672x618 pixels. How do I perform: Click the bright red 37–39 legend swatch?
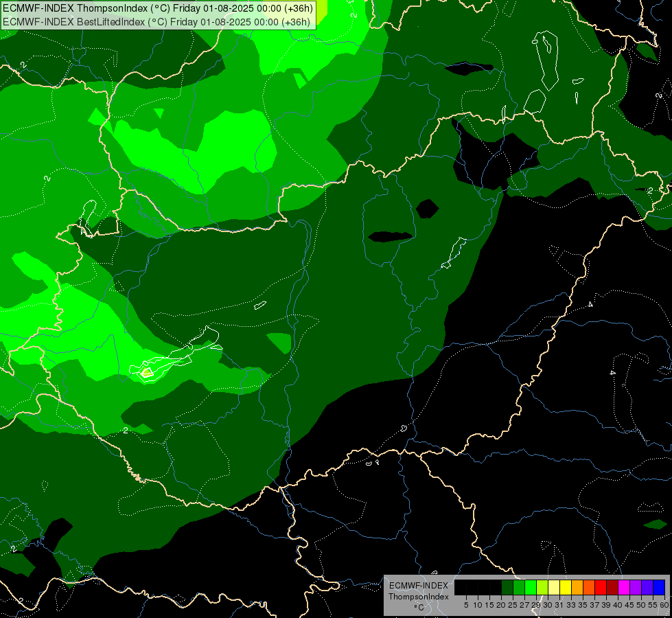[x=601, y=587]
